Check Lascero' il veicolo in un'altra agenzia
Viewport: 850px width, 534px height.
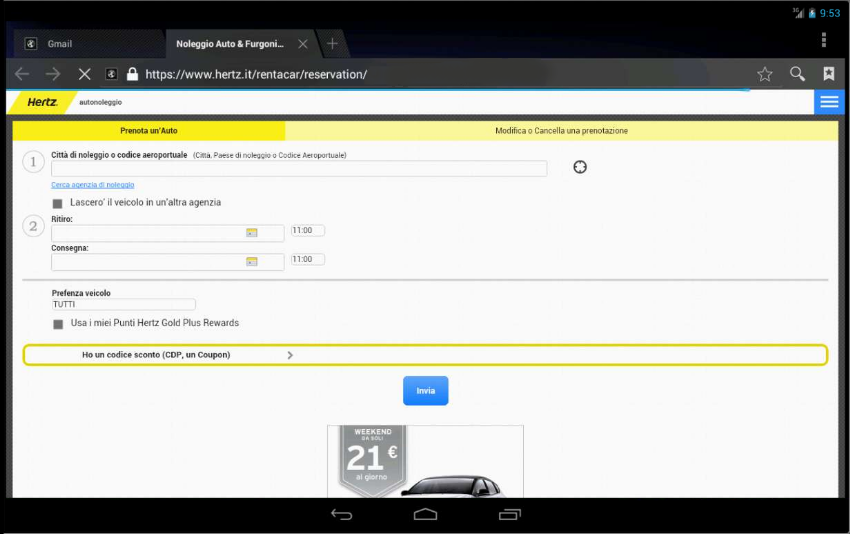57,203
